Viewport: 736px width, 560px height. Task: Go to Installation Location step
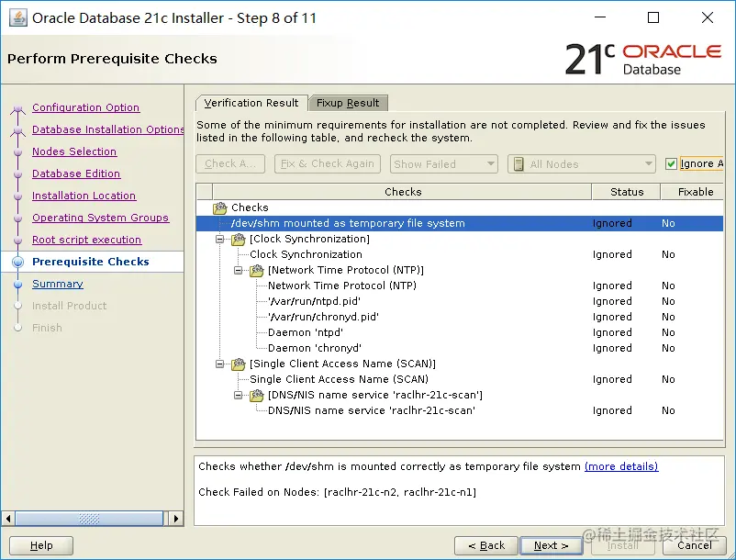click(x=84, y=196)
